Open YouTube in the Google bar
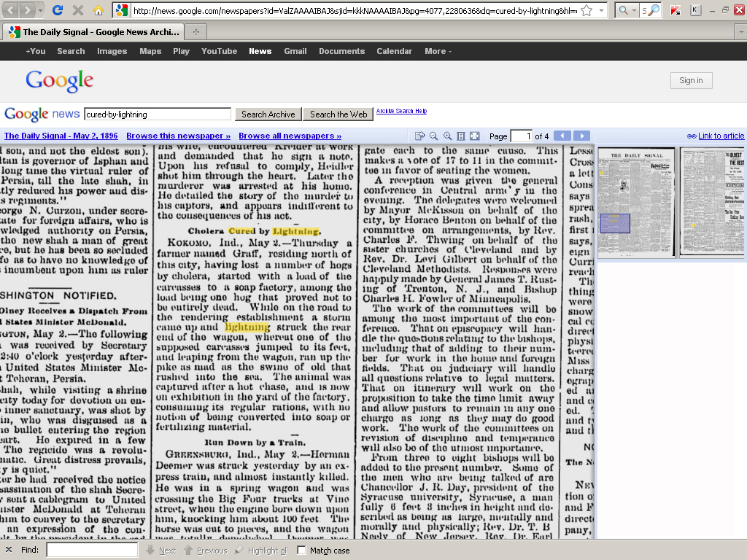 pos(219,51)
